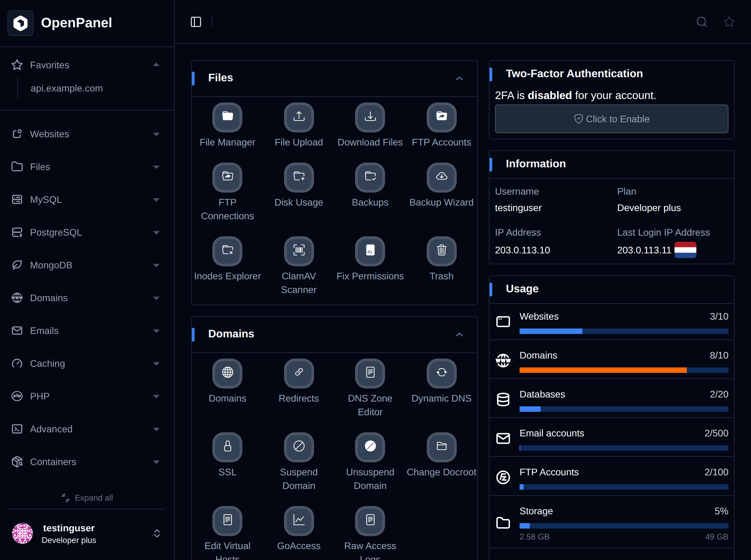The image size is (751, 560).
Task: Click the search icon in top bar
Action: click(x=702, y=22)
